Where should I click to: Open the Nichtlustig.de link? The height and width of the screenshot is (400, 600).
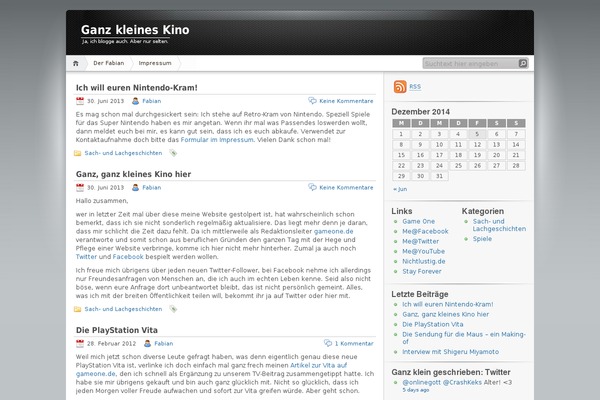[x=424, y=261]
